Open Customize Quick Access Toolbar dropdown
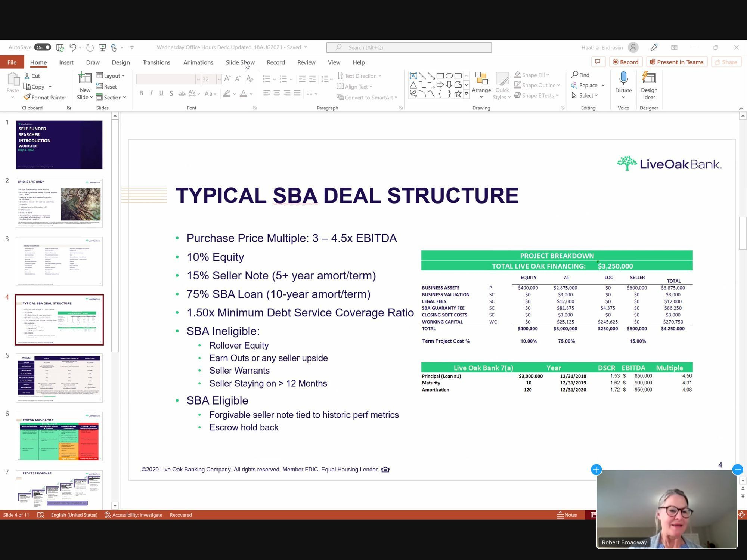747x560 pixels. (x=132, y=47)
